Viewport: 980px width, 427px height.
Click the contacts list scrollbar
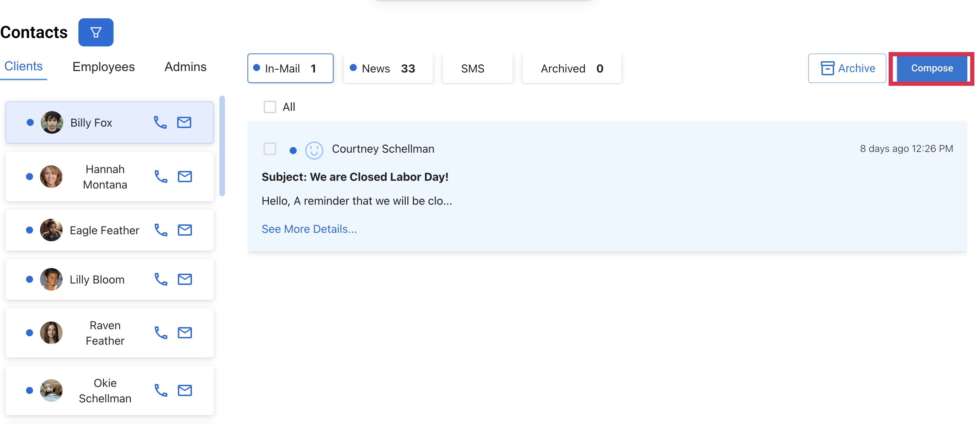(222, 147)
